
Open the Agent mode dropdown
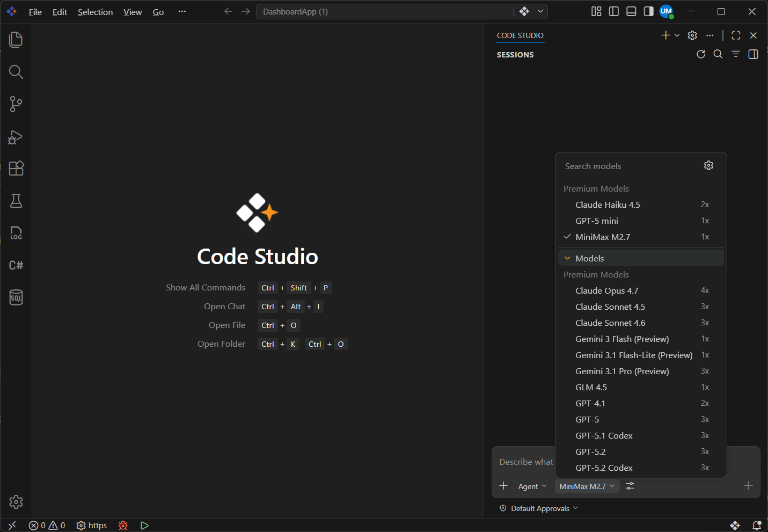(532, 486)
